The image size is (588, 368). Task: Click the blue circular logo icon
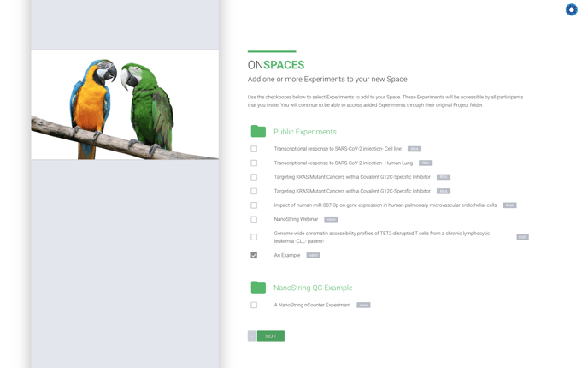[x=571, y=9]
